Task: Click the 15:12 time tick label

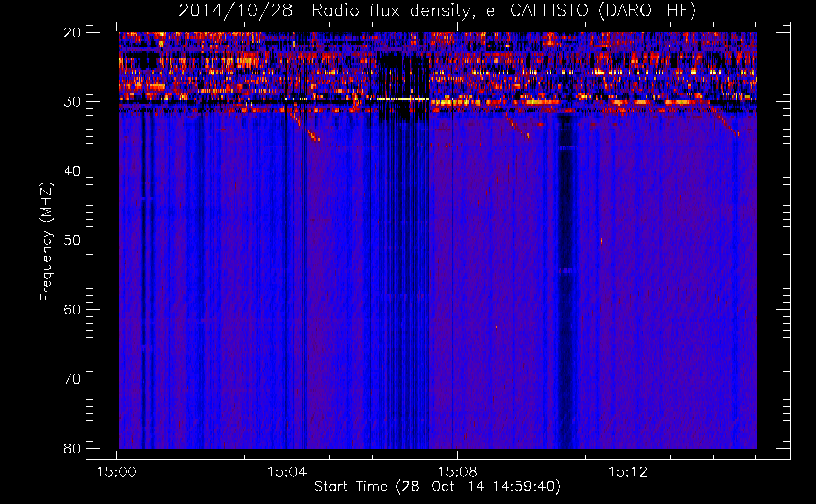Action: tap(628, 472)
